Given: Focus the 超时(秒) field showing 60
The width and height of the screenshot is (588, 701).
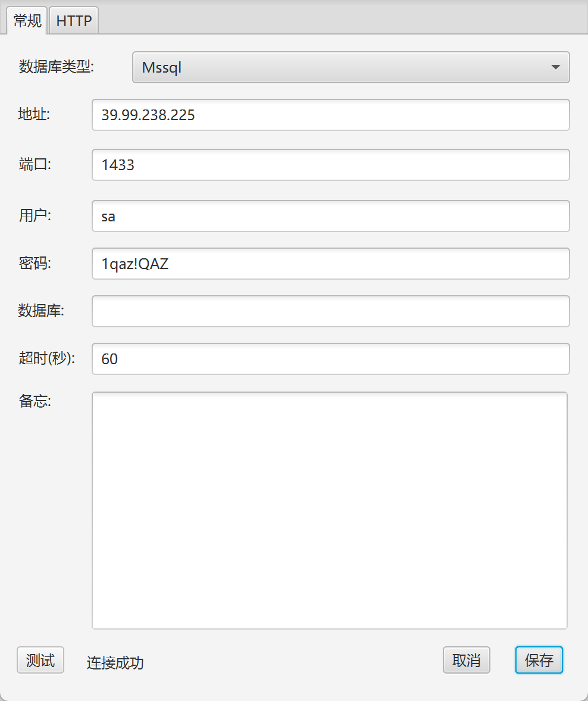Looking at the screenshot, I should 330,359.
